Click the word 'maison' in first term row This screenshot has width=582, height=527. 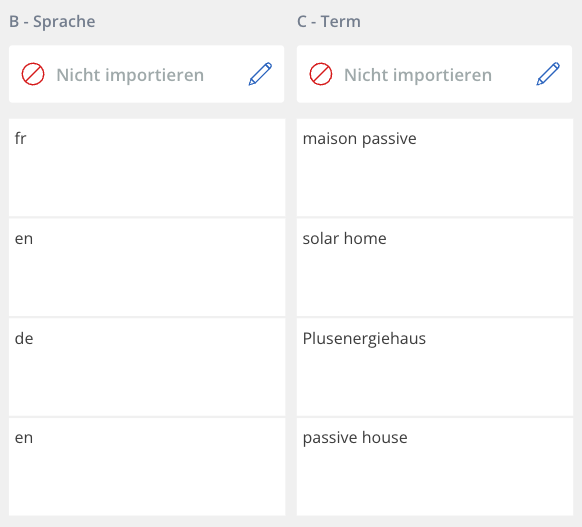click(x=330, y=139)
